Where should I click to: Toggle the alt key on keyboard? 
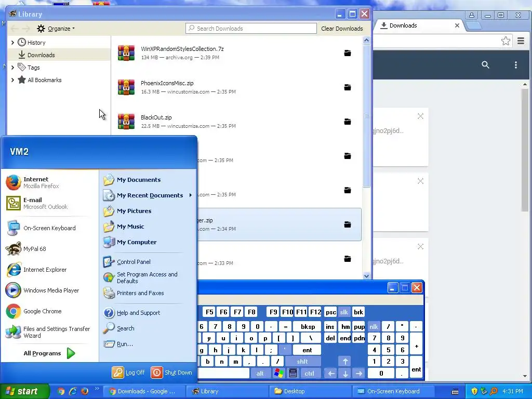(x=260, y=374)
